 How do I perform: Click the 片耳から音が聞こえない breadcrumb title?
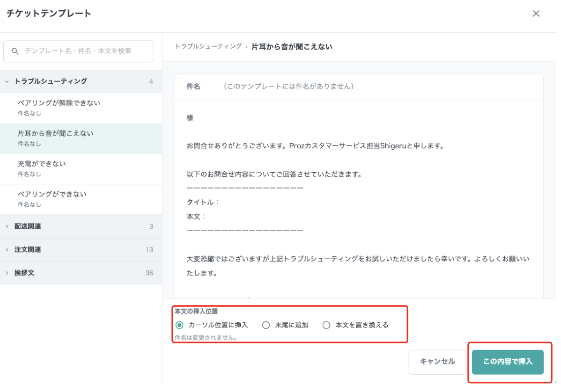click(292, 46)
